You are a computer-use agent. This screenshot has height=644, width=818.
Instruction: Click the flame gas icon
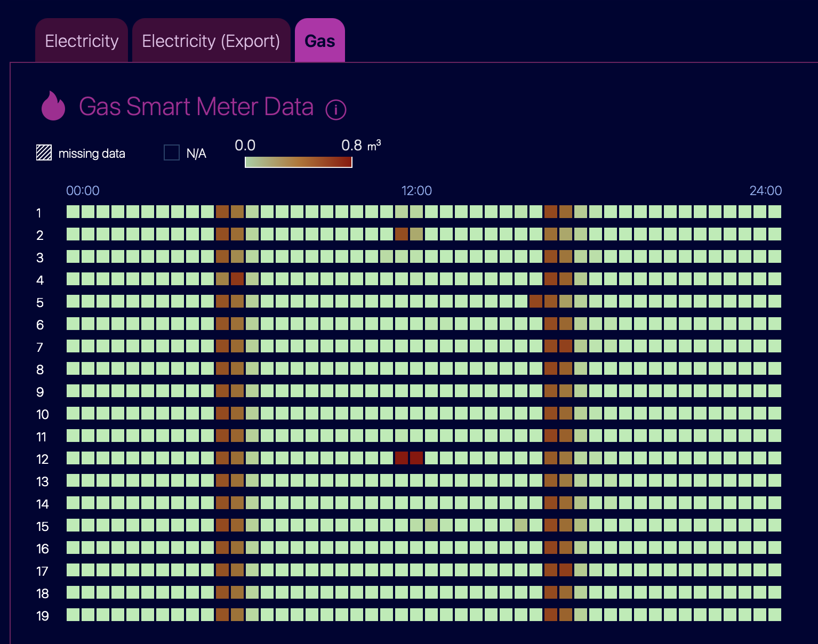point(53,106)
